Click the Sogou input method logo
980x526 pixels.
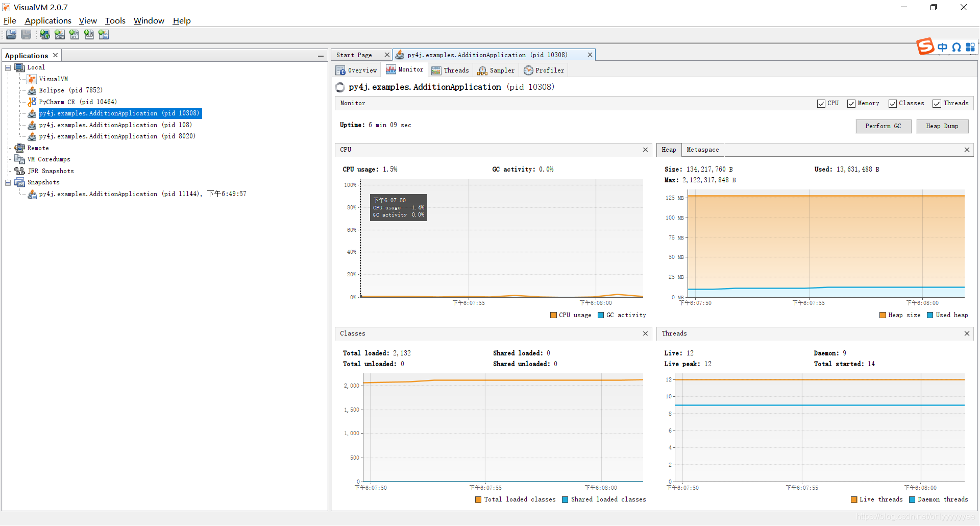coord(925,46)
